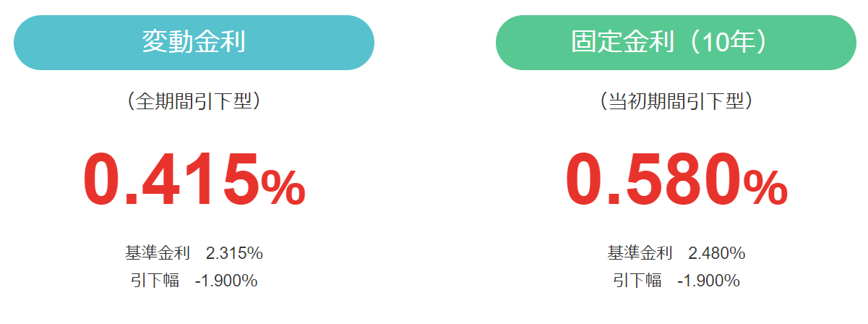Click 基準金利 label under fixed rate

[640, 253]
